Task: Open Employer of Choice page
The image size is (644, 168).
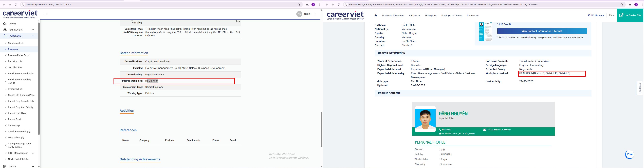Action: 451,16
